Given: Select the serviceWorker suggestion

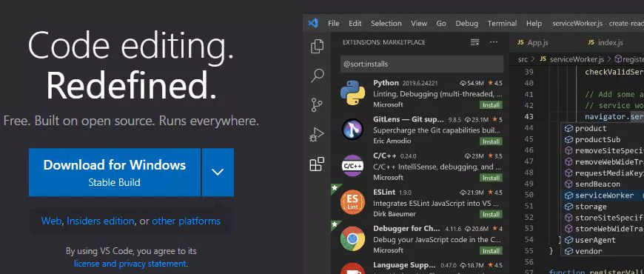Looking at the screenshot, I should tap(603, 196).
